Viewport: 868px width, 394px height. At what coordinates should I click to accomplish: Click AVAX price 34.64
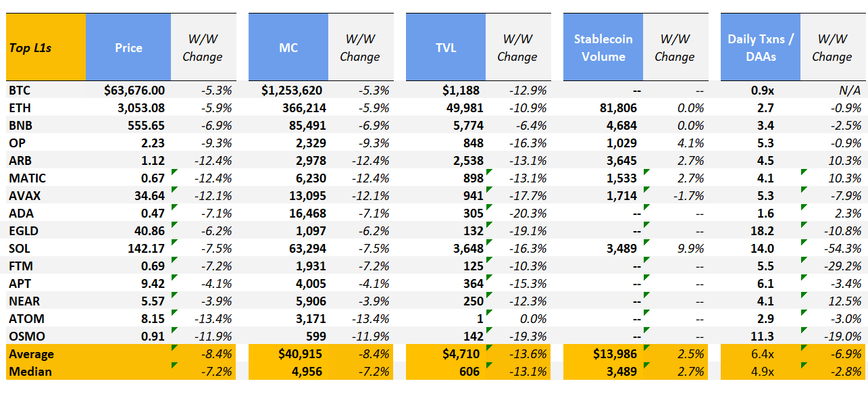coord(149,195)
